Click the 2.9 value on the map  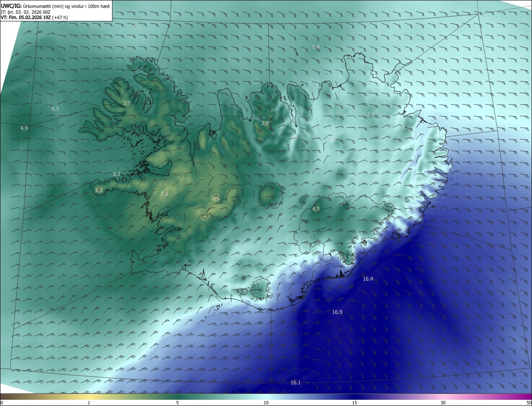(164, 194)
